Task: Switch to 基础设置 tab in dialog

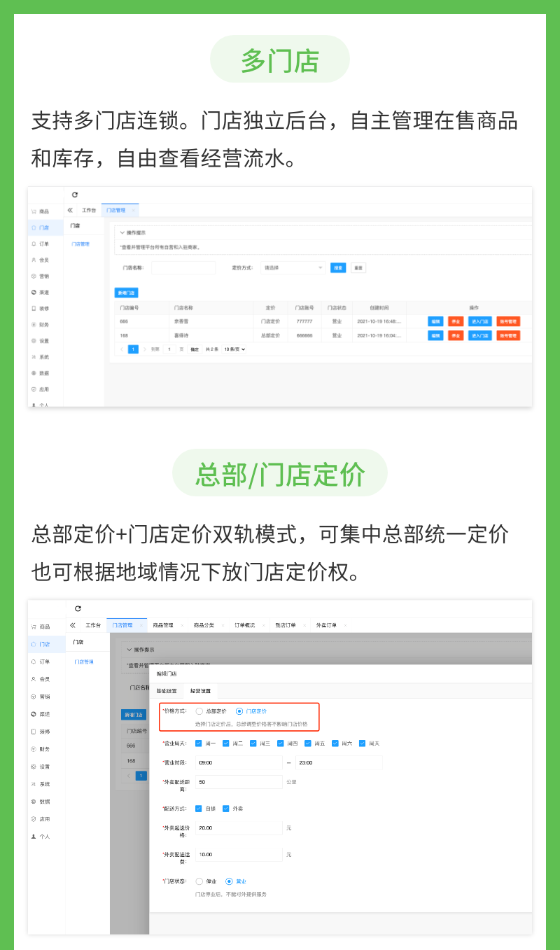Action: click(x=166, y=690)
